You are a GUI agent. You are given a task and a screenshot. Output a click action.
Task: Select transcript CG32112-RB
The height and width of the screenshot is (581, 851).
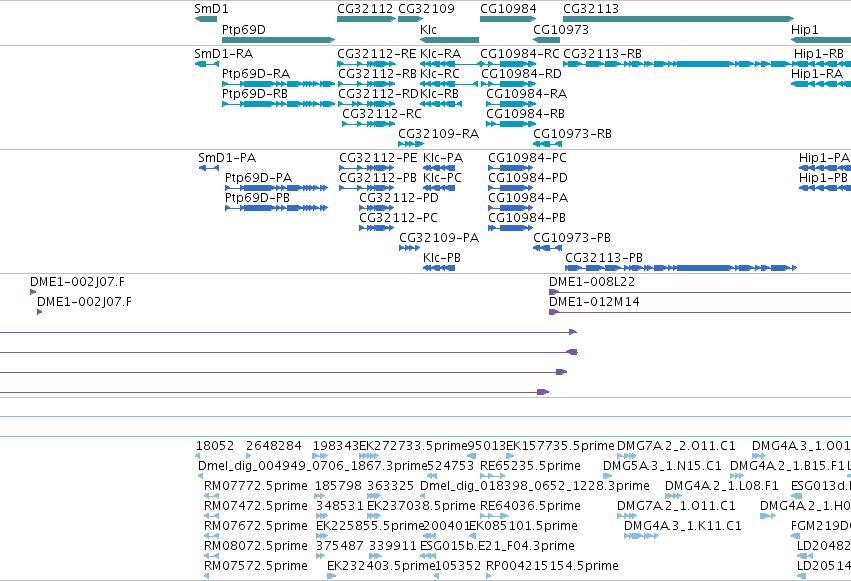click(377, 74)
